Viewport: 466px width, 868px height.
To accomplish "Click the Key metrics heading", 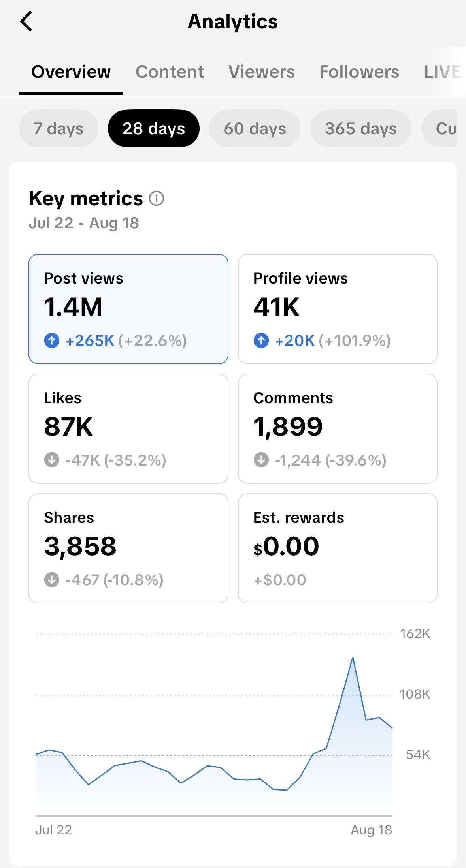I will click(x=86, y=199).
